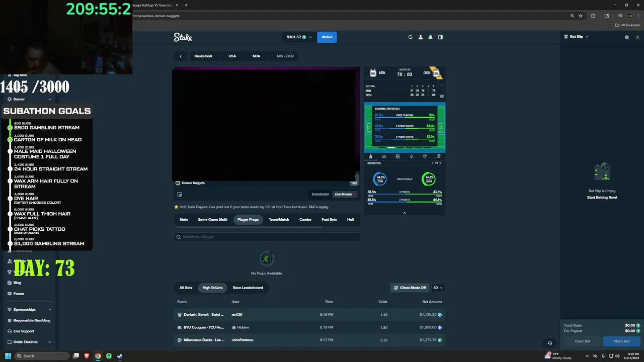Go to previous statistics page arrow
Screen dimensions: 644x362
tap(432, 163)
